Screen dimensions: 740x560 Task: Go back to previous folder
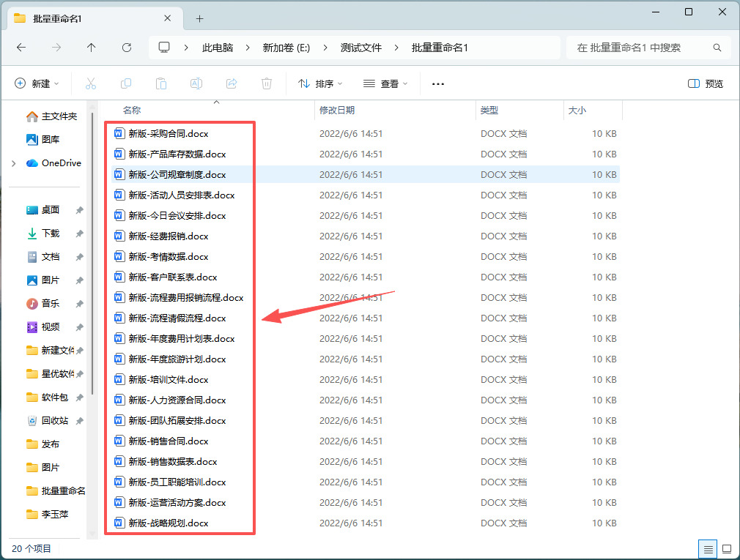point(21,48)
